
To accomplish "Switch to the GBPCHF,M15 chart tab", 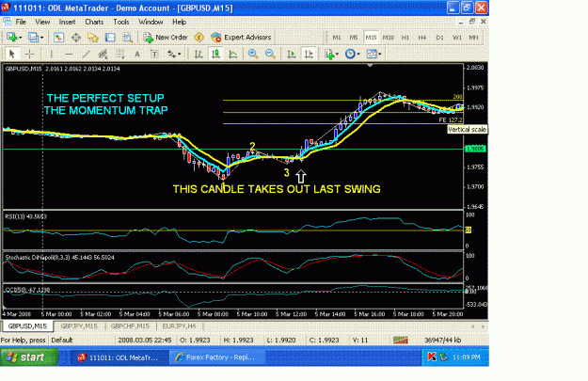I will coord(130,325).
